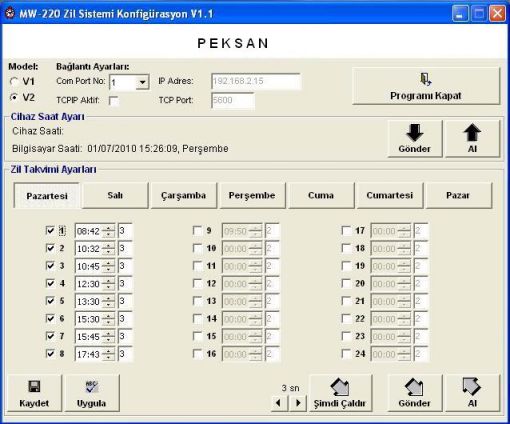The image size is (510, 424).
Task: Adjust time spinner for bell 4 (12:30)
Action: [x=109, y=284]
